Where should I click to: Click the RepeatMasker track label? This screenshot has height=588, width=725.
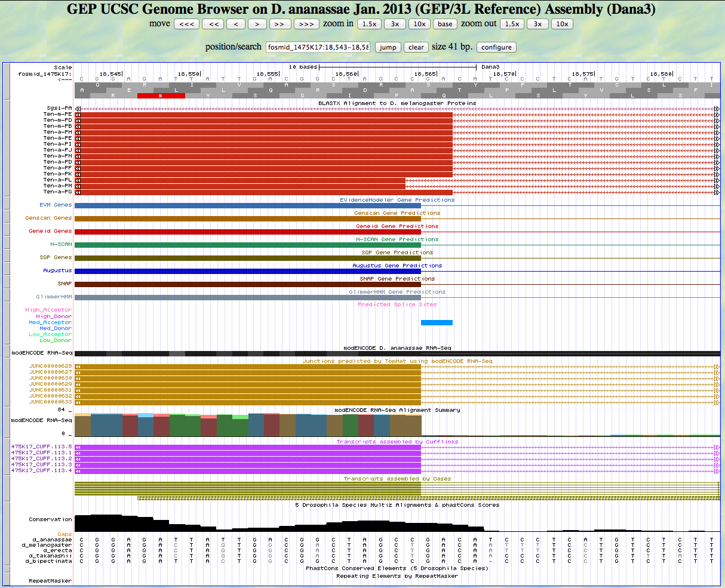(x=50, y=581)
